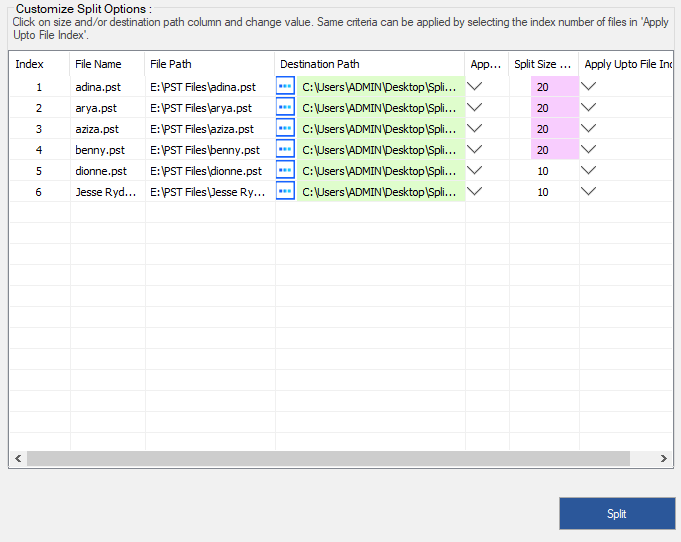Expand App... dropdown in adina.pst row
This screenshot has height=542, width=681.
(x=475, y=86)
